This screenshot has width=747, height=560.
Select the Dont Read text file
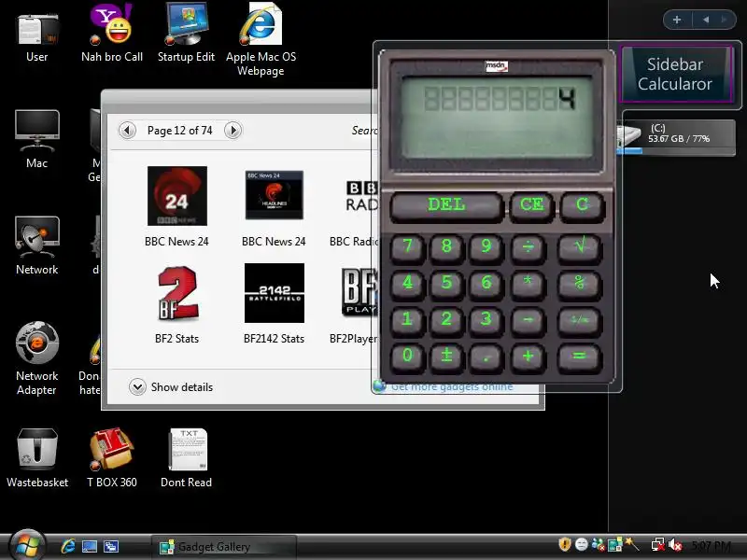tap(186, 458)
